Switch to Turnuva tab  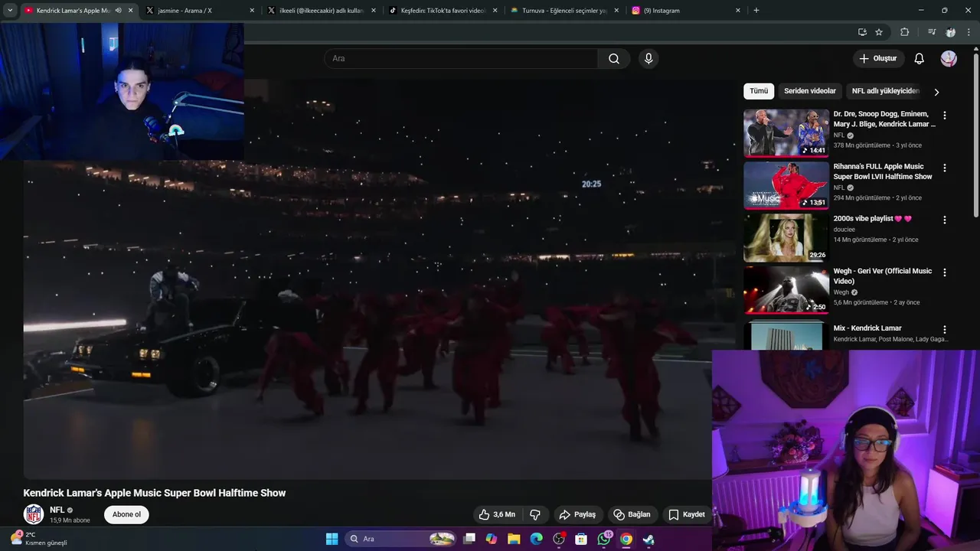click(x=564, y=11)
